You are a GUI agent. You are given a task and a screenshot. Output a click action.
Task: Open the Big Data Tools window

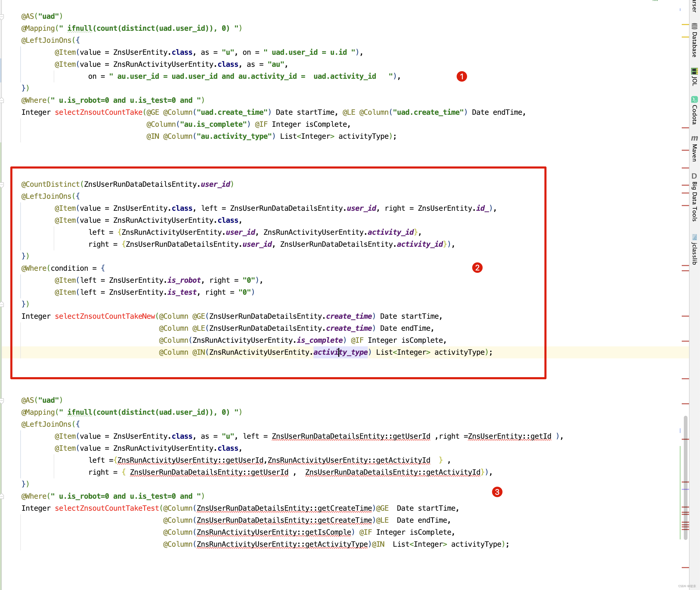695,197
